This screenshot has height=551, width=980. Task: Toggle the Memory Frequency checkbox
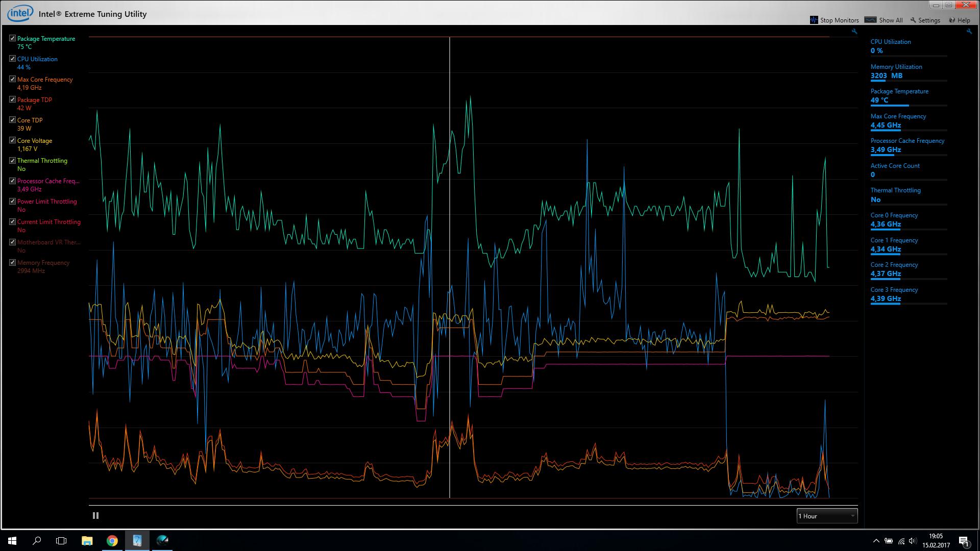[x=12, y=262]
